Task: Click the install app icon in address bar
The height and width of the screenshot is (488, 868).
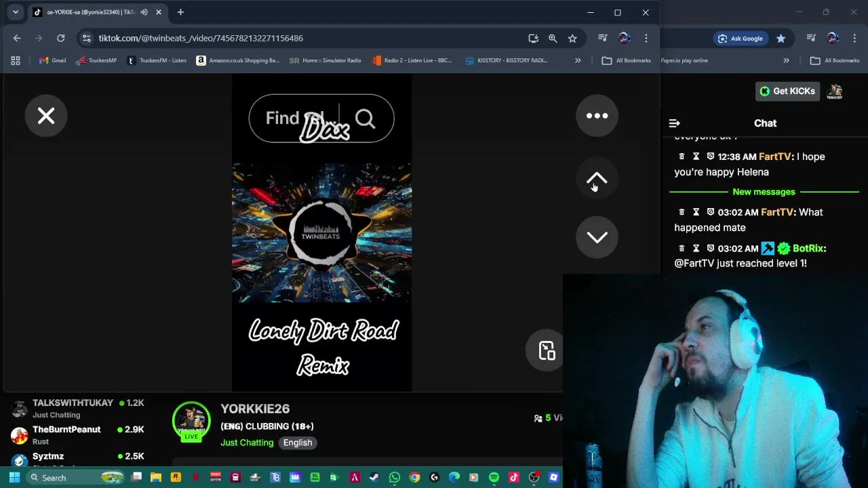Action: [534, 39]
